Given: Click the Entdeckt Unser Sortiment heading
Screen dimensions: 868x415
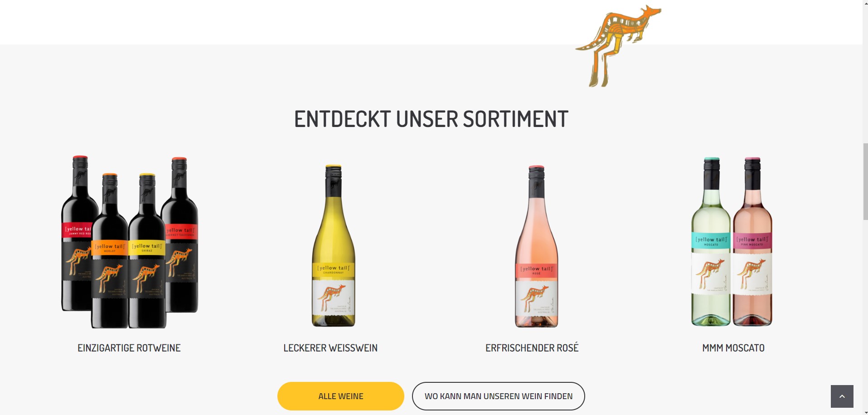Looking at the screenshot, I should tap(431, 119).
